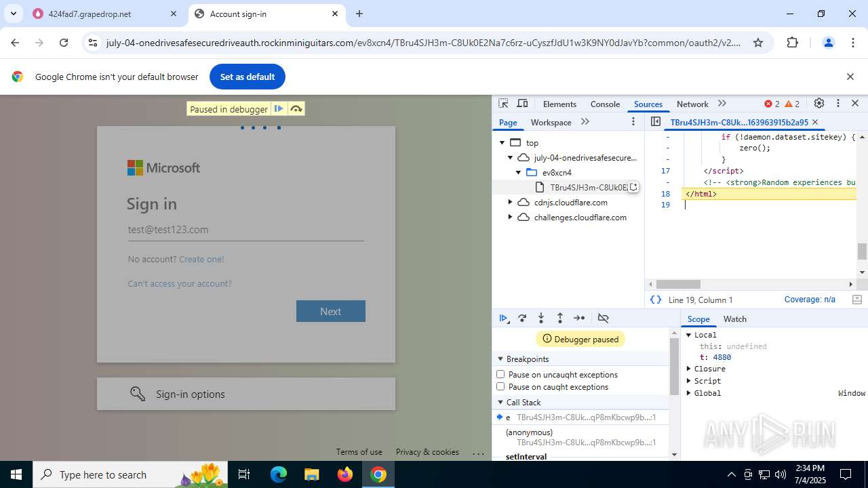Screen dimensions: 868x488
Task: Follow the Create one! link
Action: [201, 259]
